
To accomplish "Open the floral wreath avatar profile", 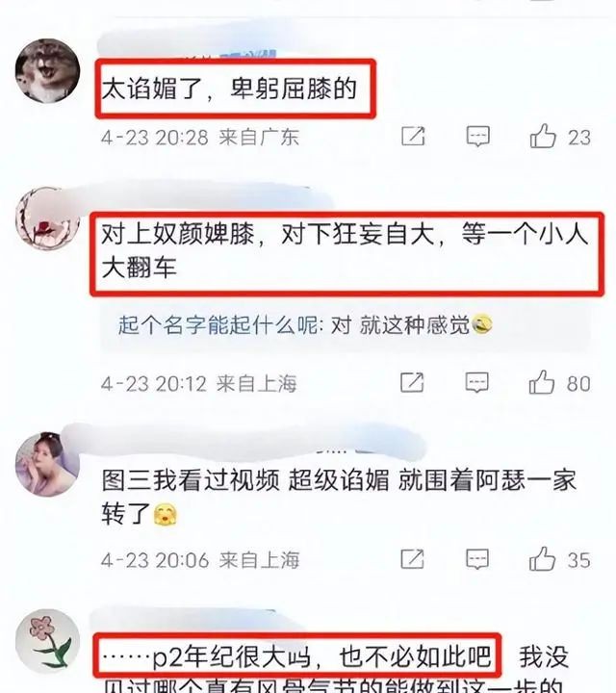I will [x=47, y=218].
